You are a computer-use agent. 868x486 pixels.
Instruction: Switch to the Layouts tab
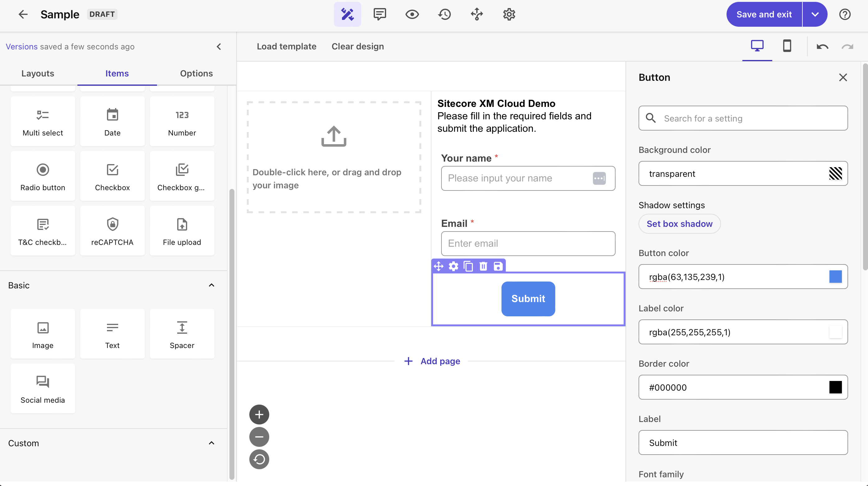click(x=38, y=73)
